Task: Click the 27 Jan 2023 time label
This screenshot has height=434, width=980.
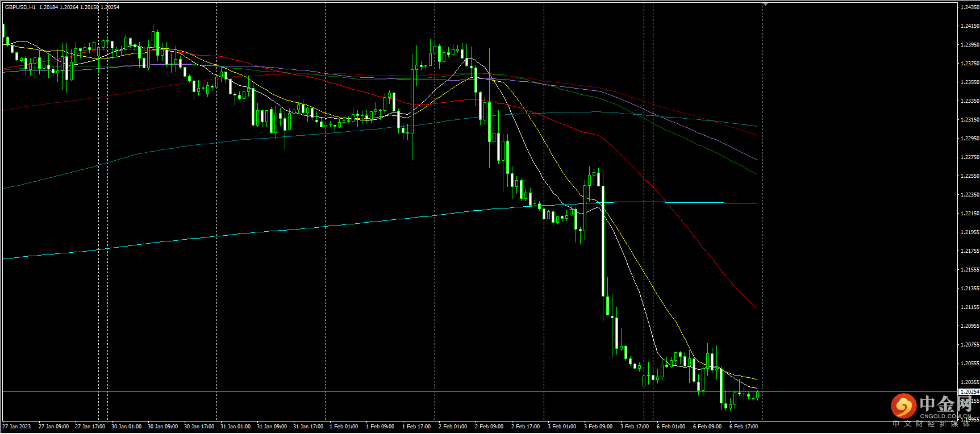Action: click(17, 427)
